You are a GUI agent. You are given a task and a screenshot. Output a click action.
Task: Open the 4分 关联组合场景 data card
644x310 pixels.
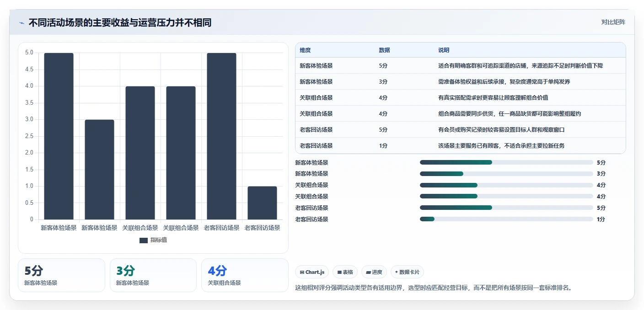[x=245, y=275]
